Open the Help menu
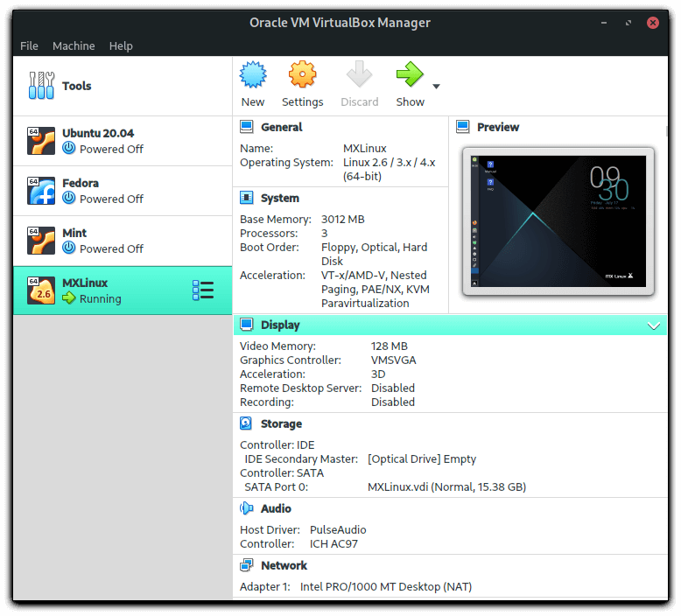Viewport: 681px width, 616px height. [121, 45]
